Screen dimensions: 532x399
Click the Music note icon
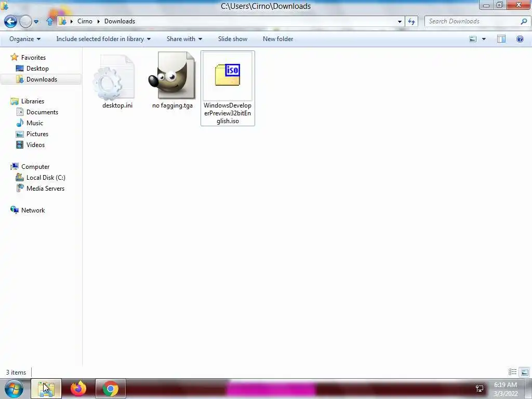coord(20,123)
